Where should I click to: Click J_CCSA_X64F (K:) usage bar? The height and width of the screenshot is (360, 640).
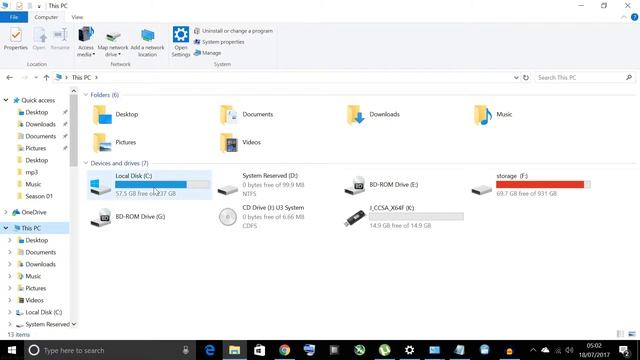(x=416, y=216)
